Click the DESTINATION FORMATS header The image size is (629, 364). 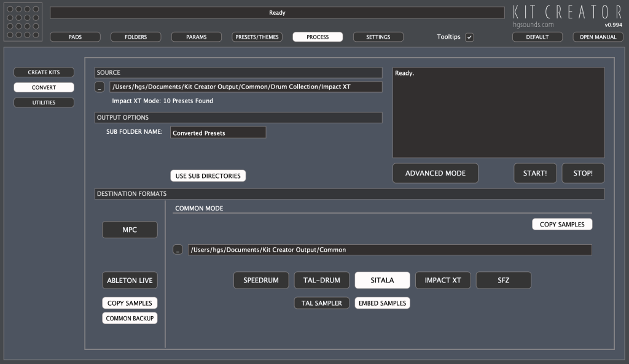[x=350, y=193]
